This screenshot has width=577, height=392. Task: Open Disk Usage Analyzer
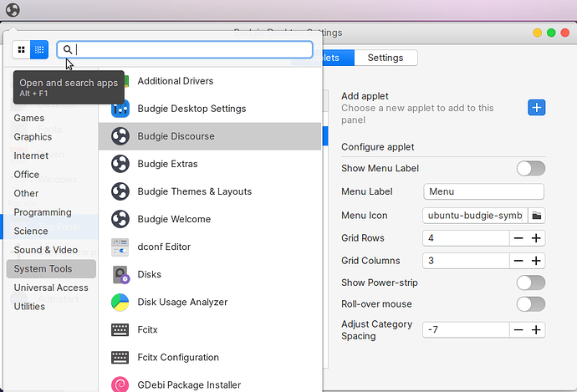click(x=181, y=302)
